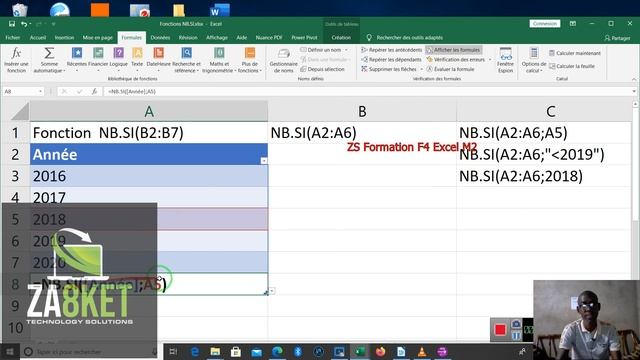The image size is (640, 360).
Task: Toggle Afficher les formules
Action: (453, 50)
